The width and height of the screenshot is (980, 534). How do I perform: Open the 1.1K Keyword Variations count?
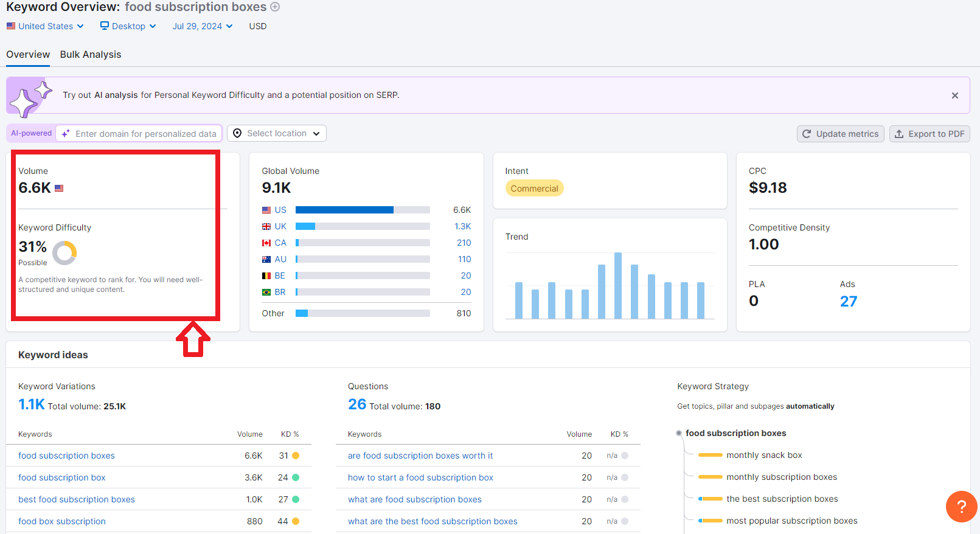(x=32, y=404)
